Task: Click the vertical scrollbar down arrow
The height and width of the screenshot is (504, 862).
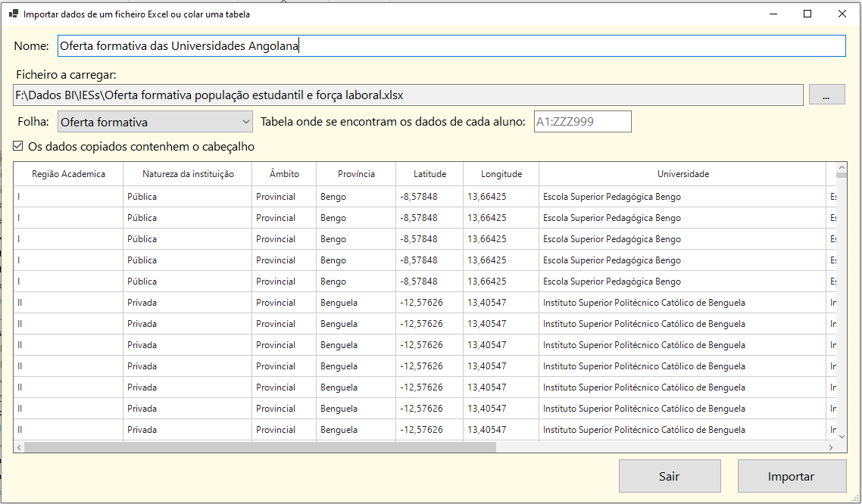Action: pos(842,436)
